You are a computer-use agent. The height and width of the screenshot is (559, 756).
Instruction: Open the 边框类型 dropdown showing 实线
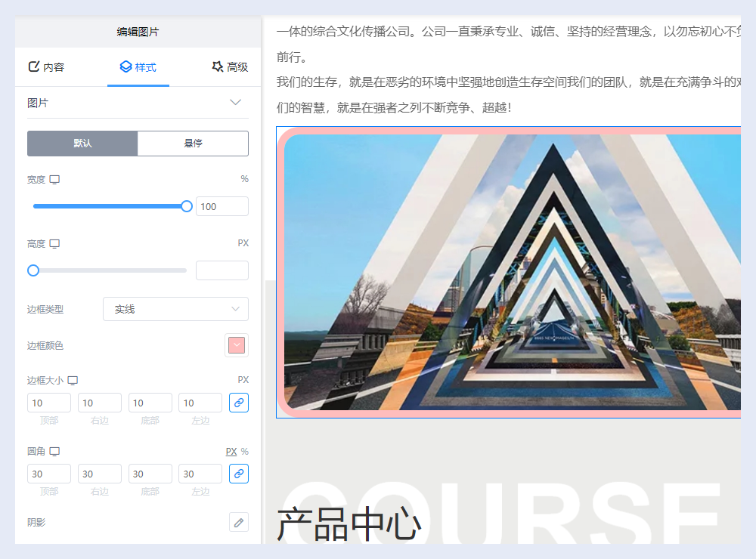coord(175,309)
